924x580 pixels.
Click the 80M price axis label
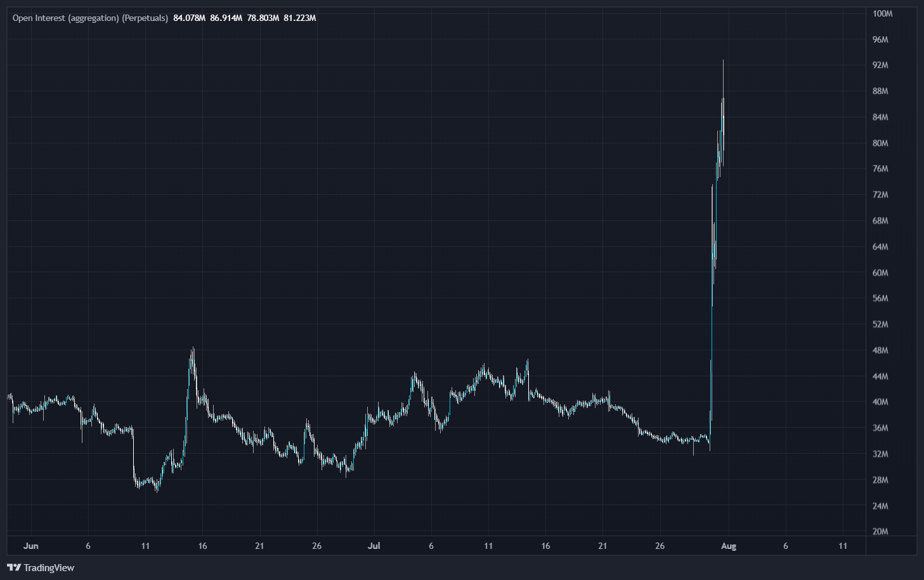click(880, 143)
